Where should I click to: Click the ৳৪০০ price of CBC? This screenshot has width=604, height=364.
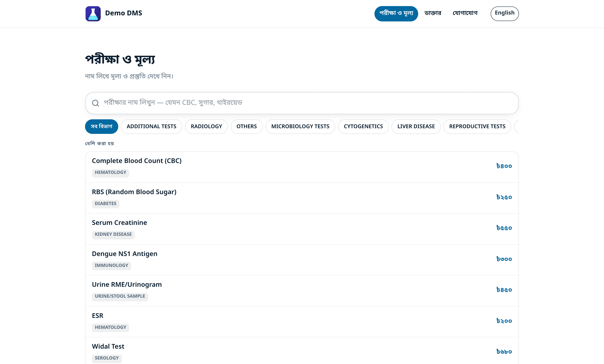(x=504, y=166)
